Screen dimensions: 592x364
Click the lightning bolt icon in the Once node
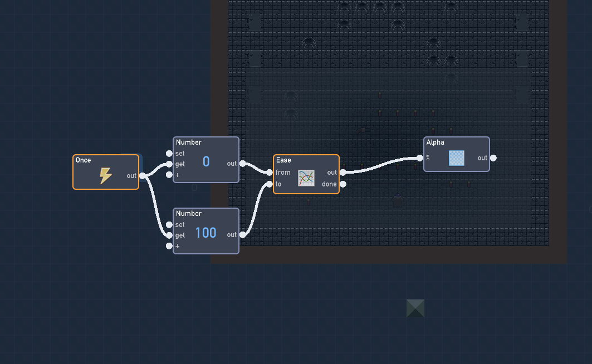tap(105, 175)
